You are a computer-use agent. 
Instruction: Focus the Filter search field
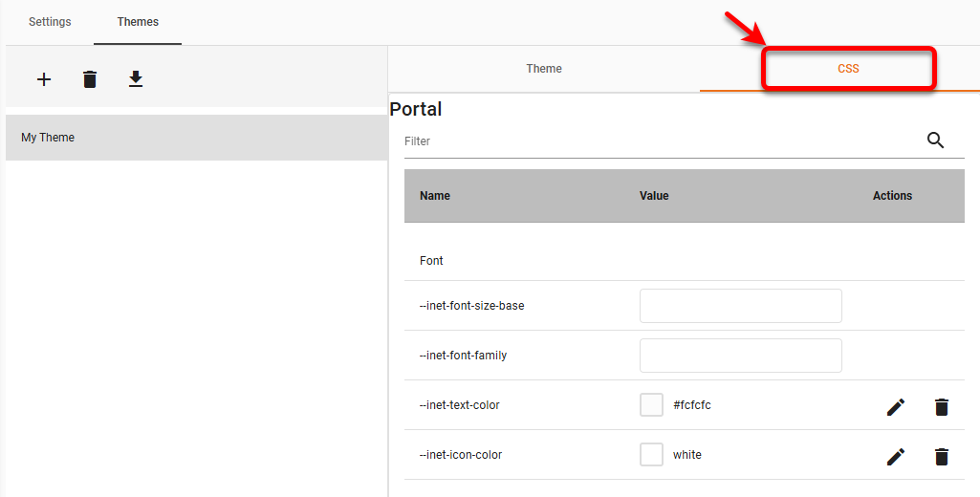tap(660, 141)
